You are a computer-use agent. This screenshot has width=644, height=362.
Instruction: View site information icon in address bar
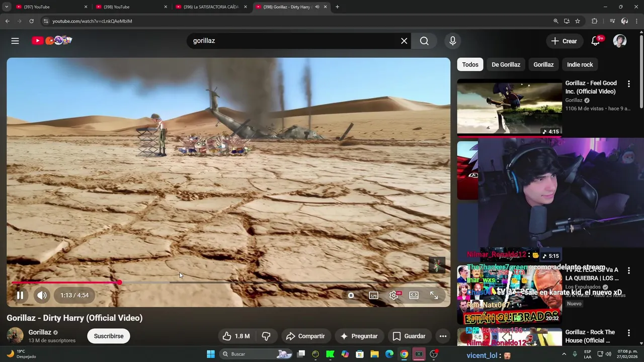(46, 21)
